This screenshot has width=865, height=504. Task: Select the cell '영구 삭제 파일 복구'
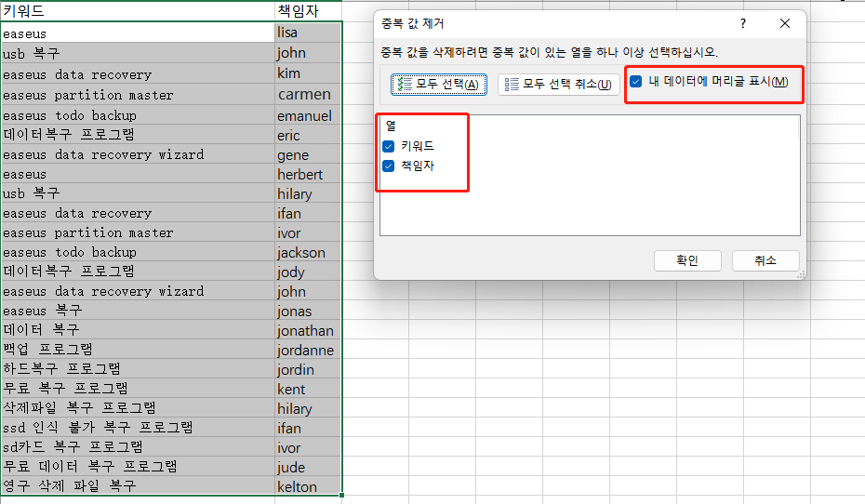click(138, 486)
